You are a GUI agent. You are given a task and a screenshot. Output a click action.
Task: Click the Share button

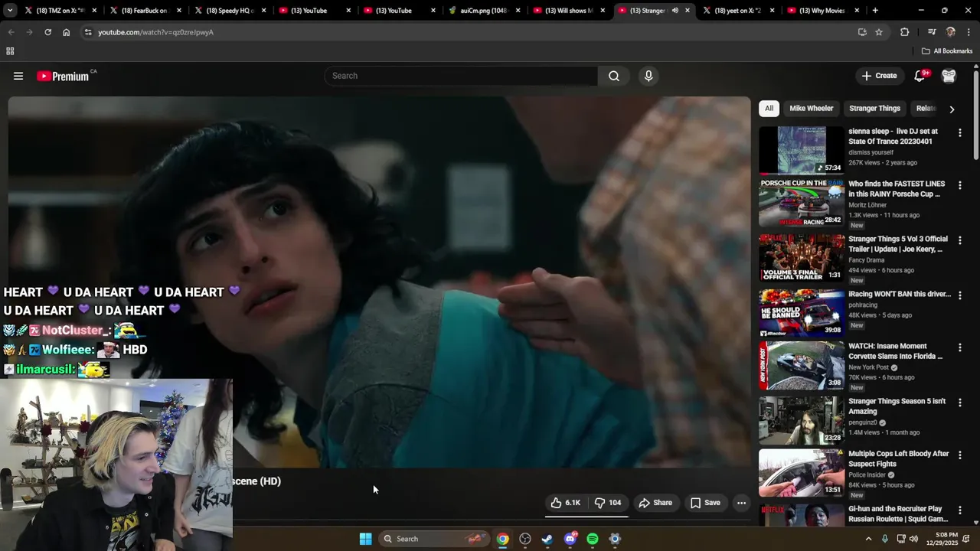click(x=655, y=503)
